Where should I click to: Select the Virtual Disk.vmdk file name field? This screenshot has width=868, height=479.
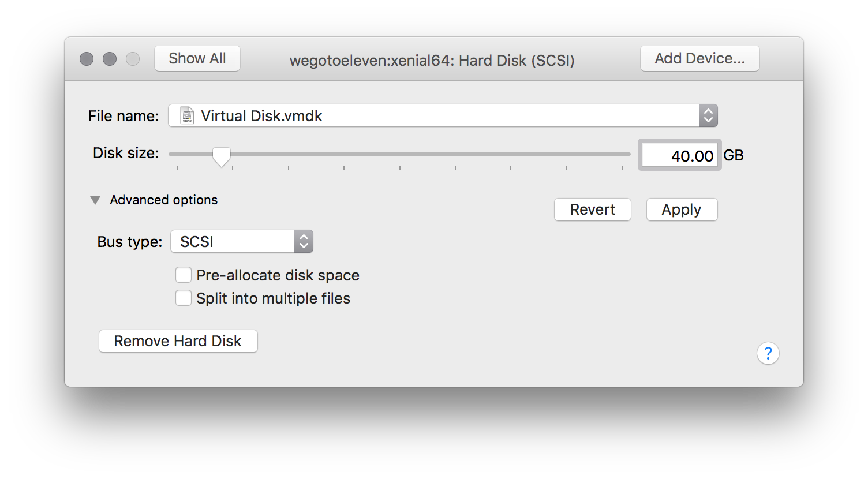tap(443, 115)
